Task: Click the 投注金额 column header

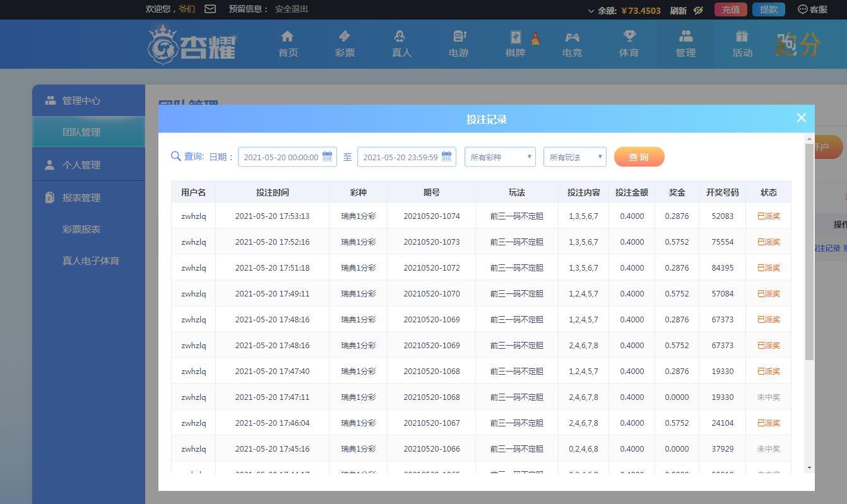Action: pos(631,192)
